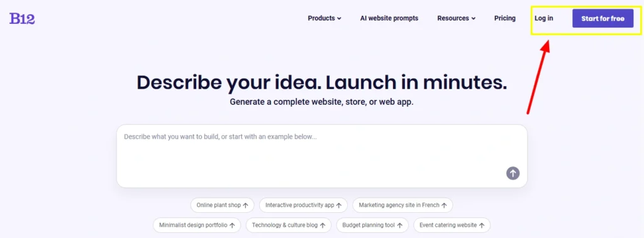Select the Online plant shop example
The height and width of the screenshot is (238, 644).
coord(222,205)
